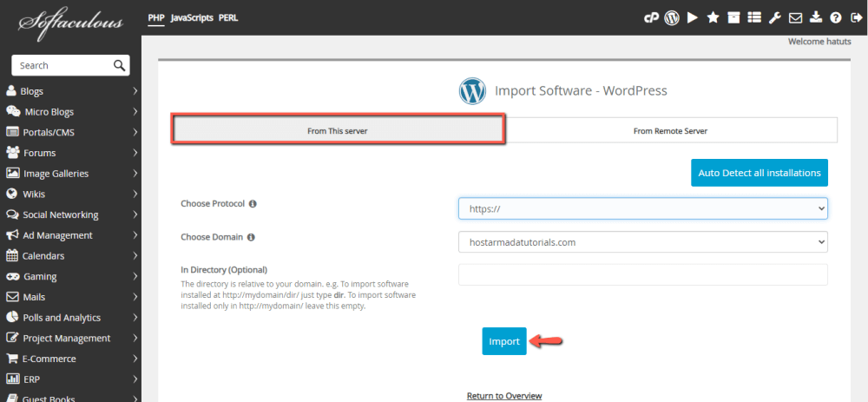Open installations via the archive box icon
This screenshot has height=402, width=868.
[x=733, y=17]
